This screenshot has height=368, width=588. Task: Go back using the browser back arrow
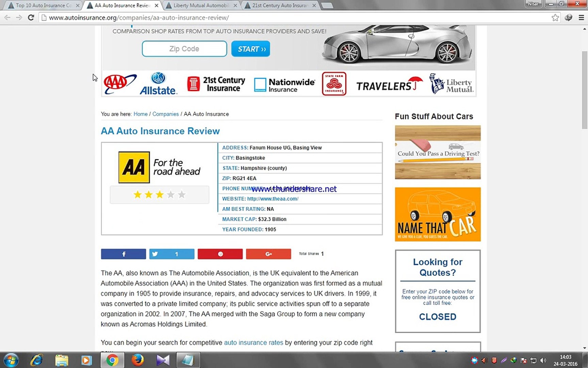pos(7,17)
